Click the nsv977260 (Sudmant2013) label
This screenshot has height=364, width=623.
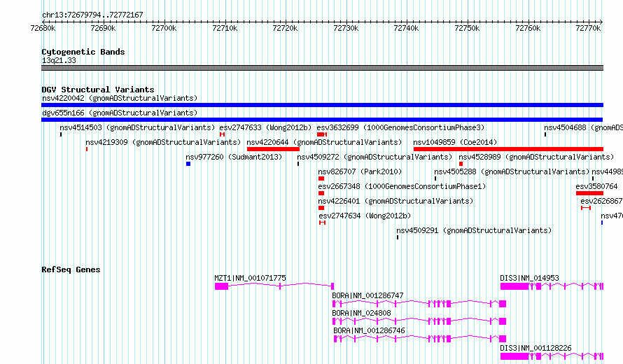click(x=234, y=157)
